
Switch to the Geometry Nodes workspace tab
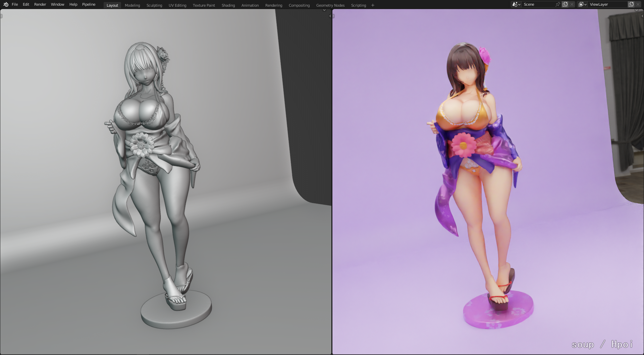tap(330, 5)
